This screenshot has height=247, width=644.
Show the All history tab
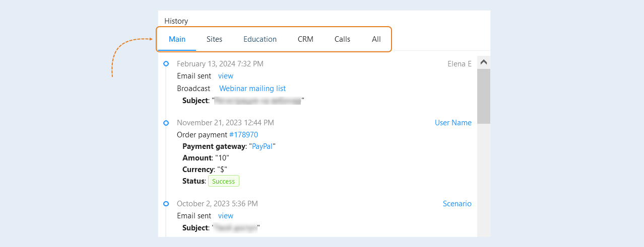(376, 39)
